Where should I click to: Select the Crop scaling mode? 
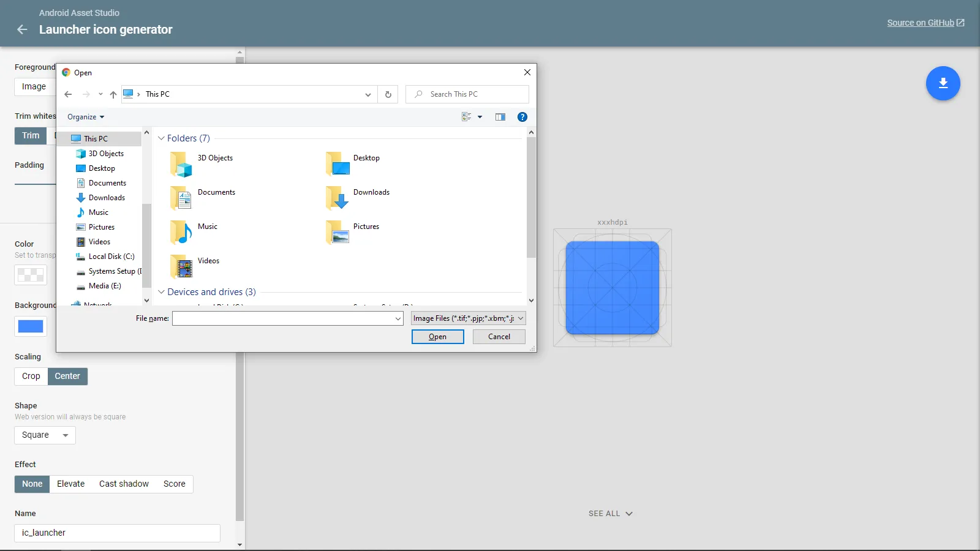click(30, 376)
